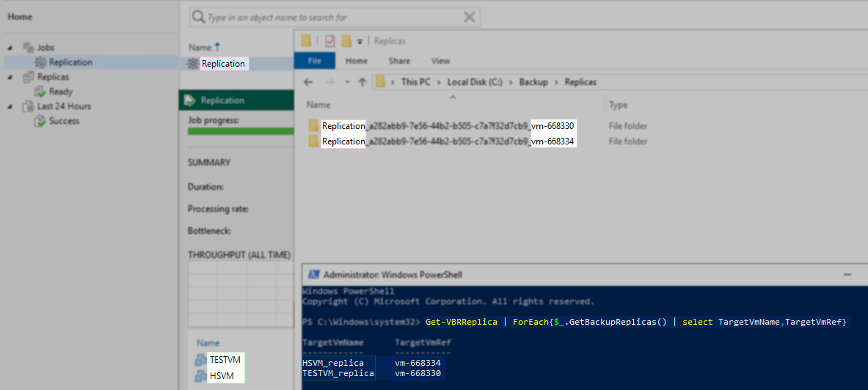
Task: Select the Success node under Last 24 Hours
Action: [65, 121]
